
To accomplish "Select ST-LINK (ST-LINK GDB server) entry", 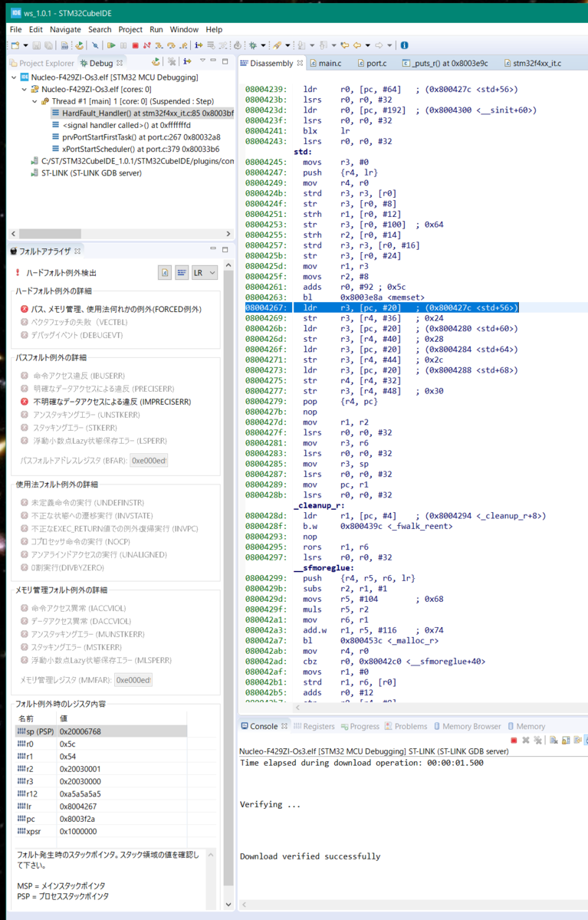I will (x=85, y=172).
